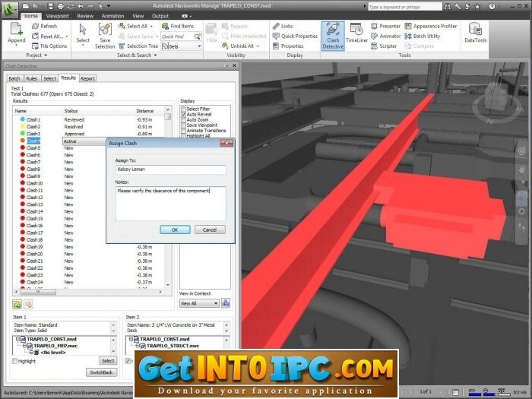The image size is (532, 399).
Task: Click the results vertical scrollbar thumb
Action: click(168, 117)
